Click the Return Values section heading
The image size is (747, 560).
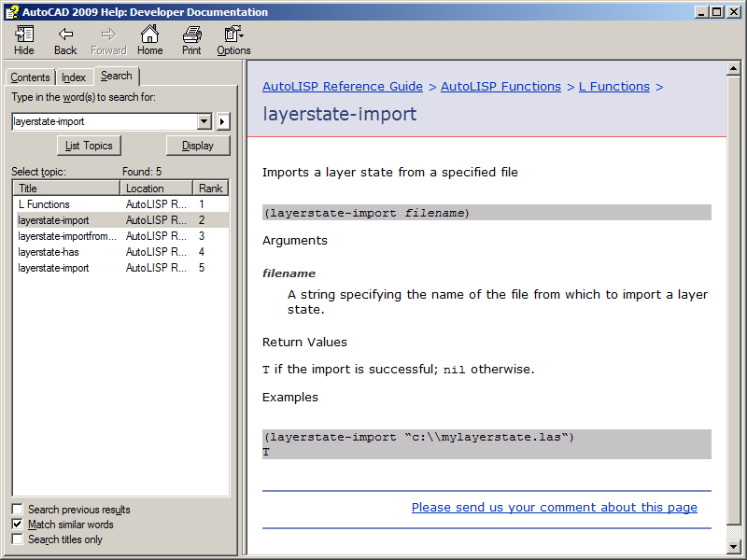tap(304, 342)
